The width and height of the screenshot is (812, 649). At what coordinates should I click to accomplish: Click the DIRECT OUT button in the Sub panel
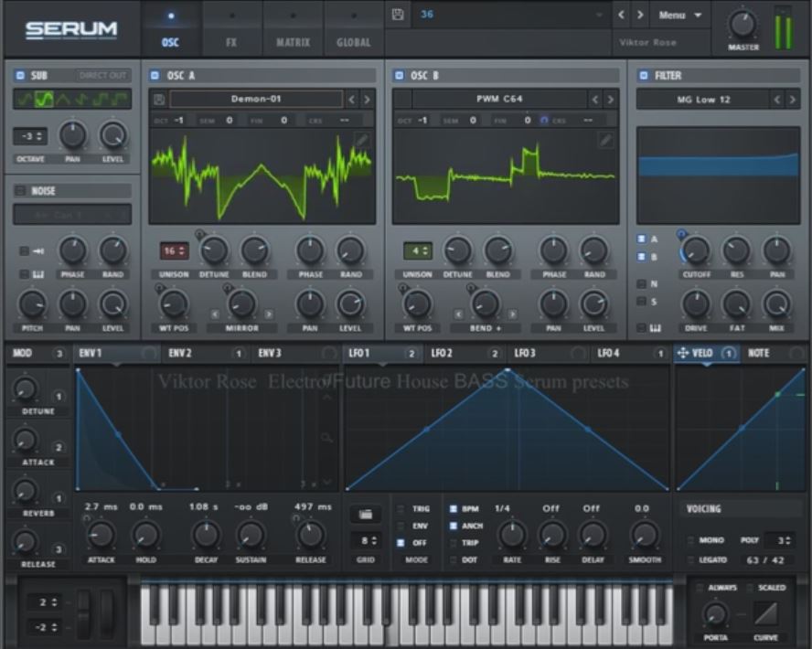tap(101, 75)
